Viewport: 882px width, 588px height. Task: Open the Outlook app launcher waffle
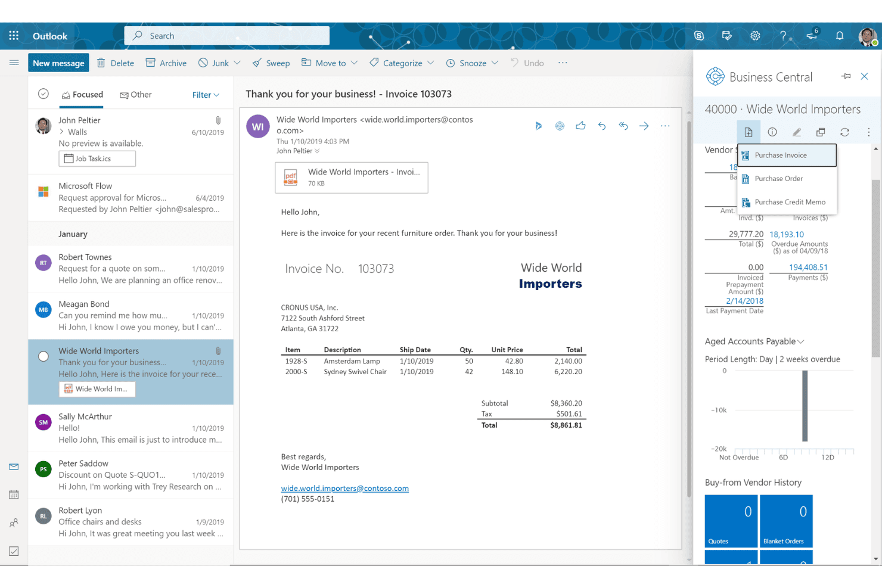point(14,36)
